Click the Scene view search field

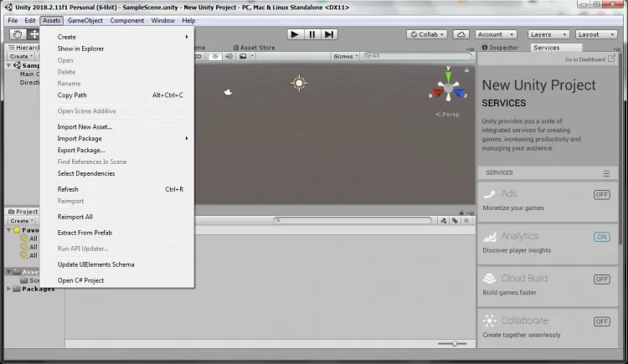418,56
